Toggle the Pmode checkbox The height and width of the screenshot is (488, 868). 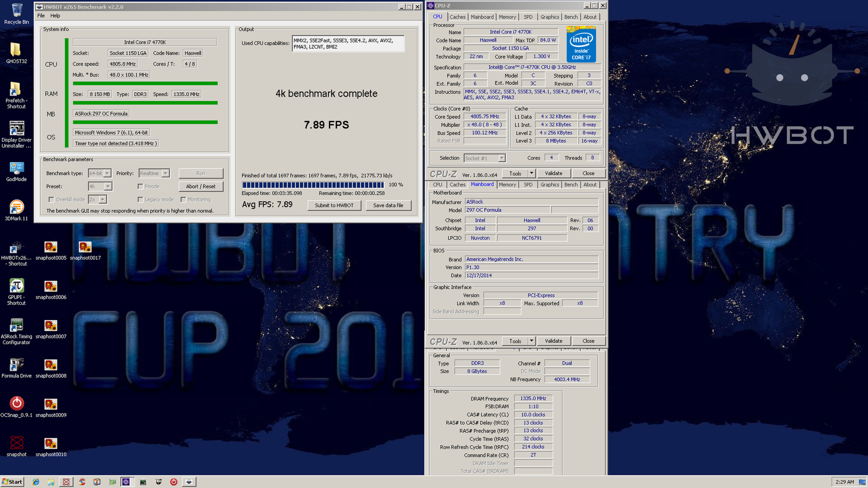pyautogui.click(x=140, y=187)
